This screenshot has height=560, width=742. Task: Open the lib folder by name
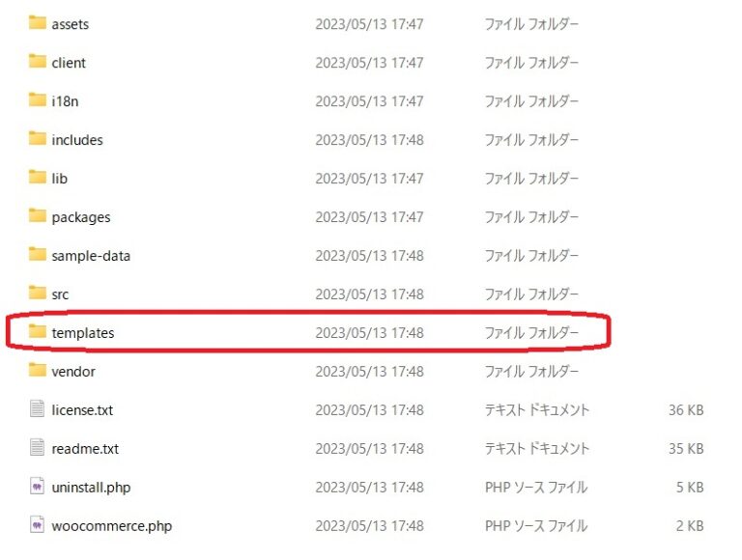pyautogui.click(x=59, y=179)
